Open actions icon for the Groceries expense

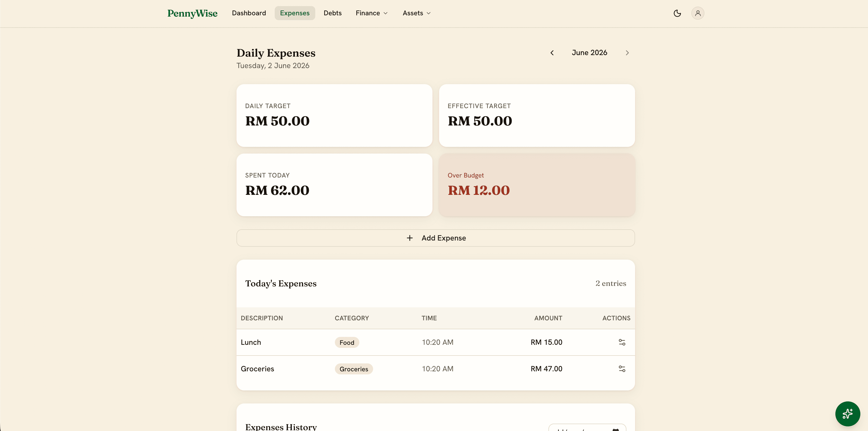(x=622, y=369)
